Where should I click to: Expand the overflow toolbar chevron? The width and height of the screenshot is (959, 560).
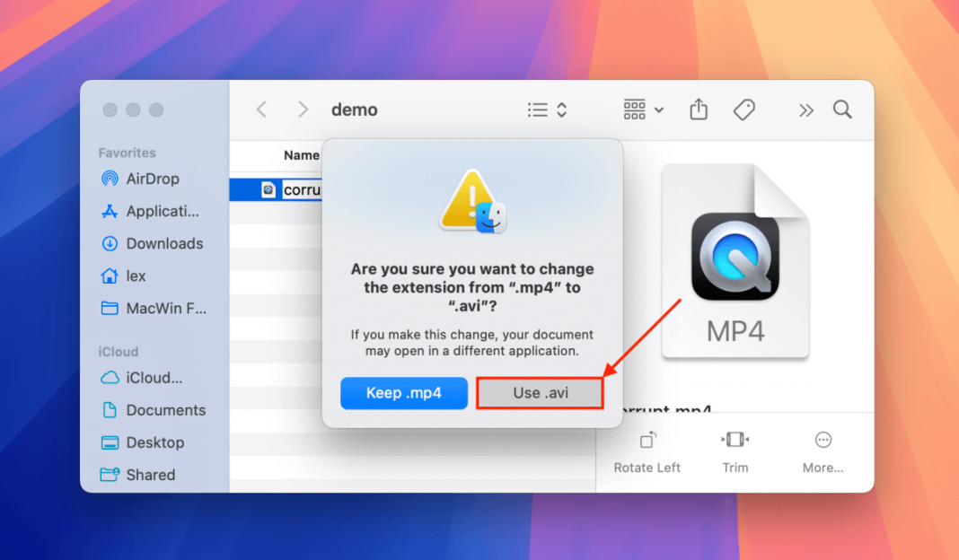805,109
